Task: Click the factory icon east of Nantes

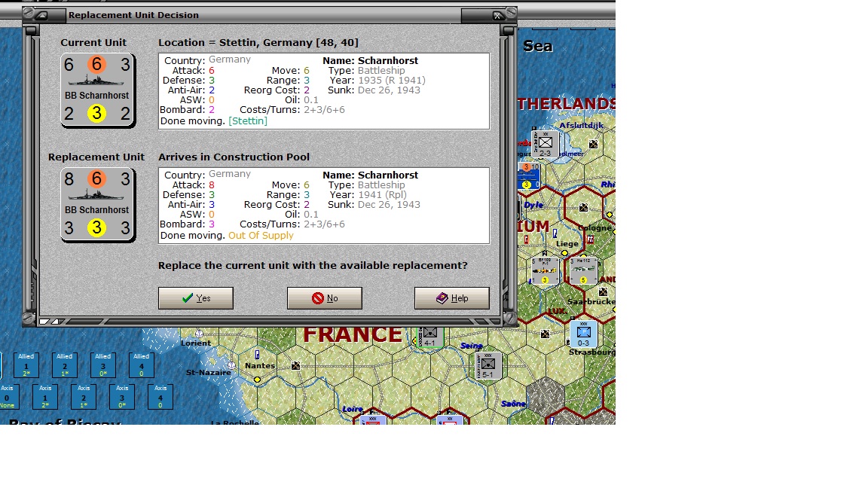Action: tap(295, 366)
